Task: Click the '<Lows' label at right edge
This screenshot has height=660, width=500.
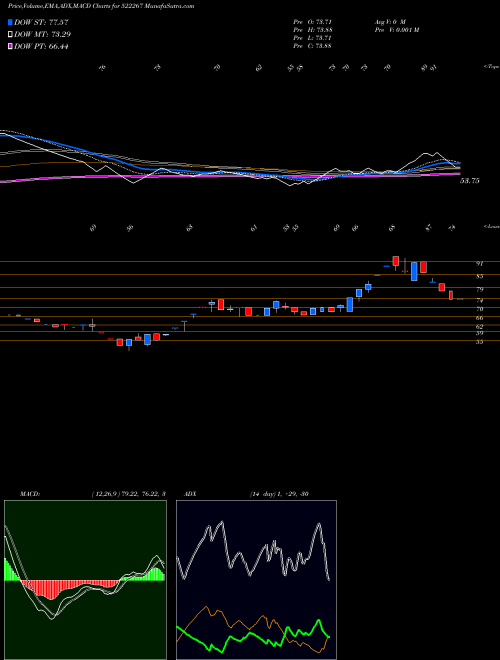Action: pos(491,226)
